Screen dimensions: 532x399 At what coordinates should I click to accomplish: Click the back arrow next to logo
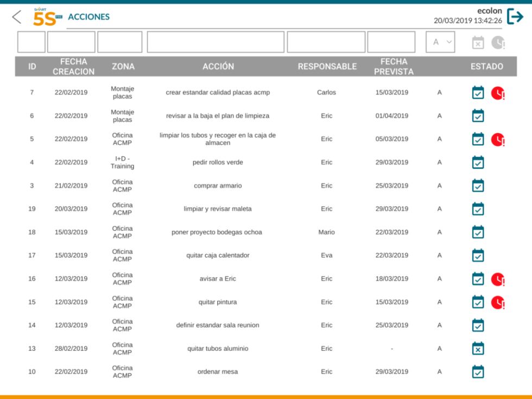click(x=17, y=17)
